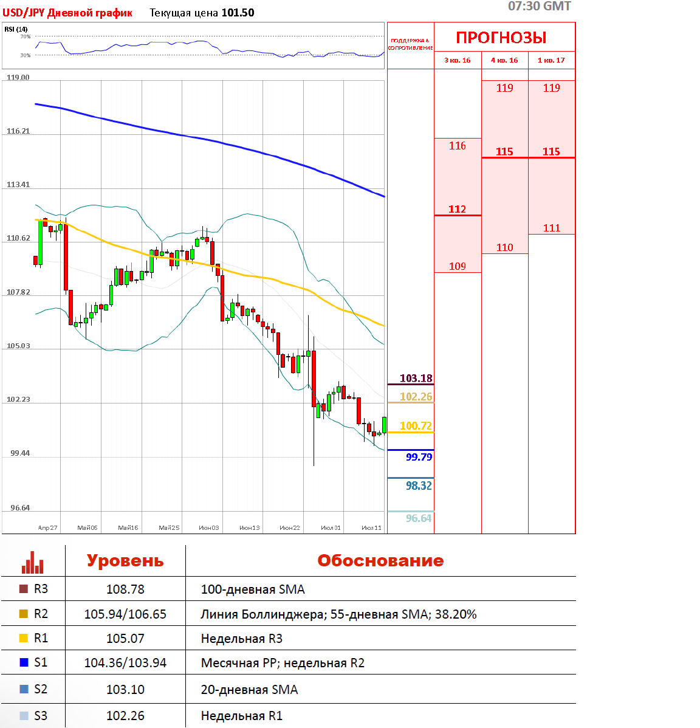Click the 116.21 price axis label
700x728 pixels.
18,131
